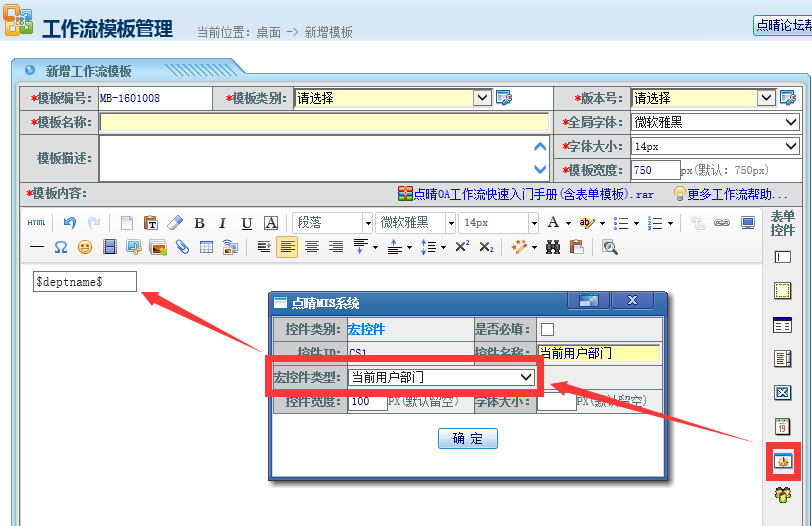The image size is (812, 526).
Task: Click the 模板名称 input field
Action: (x=324, y=122)
